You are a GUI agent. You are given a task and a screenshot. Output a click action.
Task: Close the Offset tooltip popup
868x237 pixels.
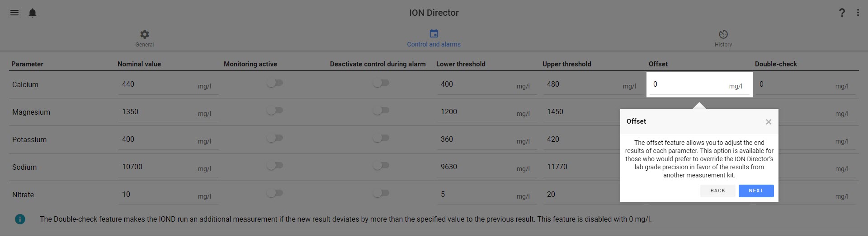[769, 122]
